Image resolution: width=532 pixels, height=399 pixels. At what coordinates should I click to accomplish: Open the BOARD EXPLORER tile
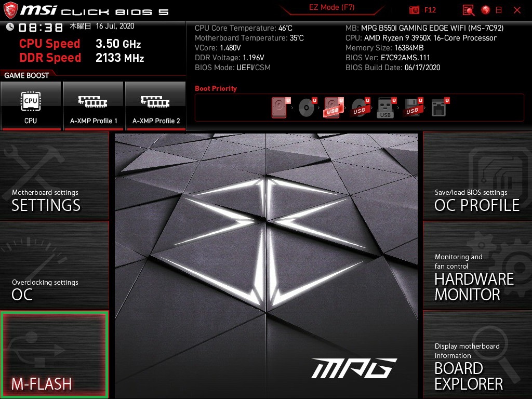click(x=477, y=354)
